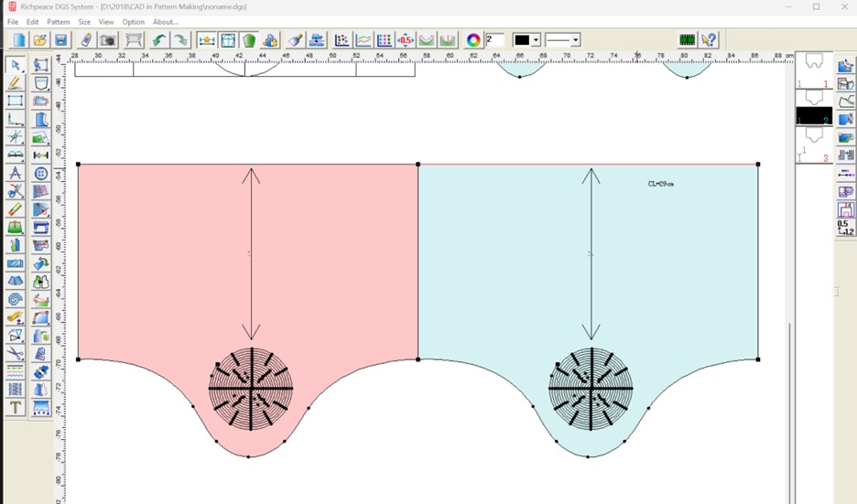Open the Pattern menu

tap(59, 22)
